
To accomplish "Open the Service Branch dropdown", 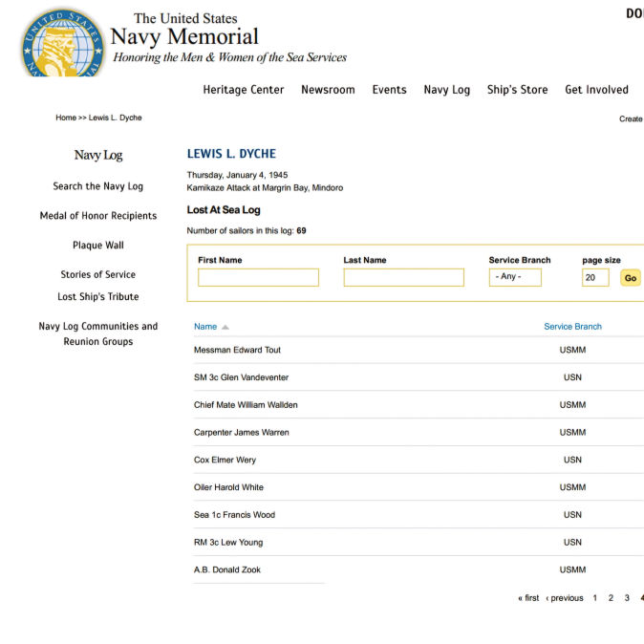I will pos(515,277).
